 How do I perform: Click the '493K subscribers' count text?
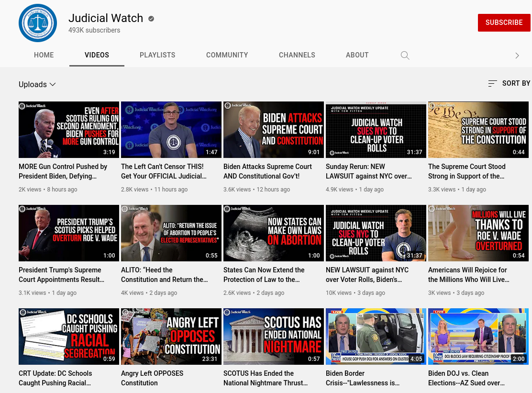[x=94, y=30]
